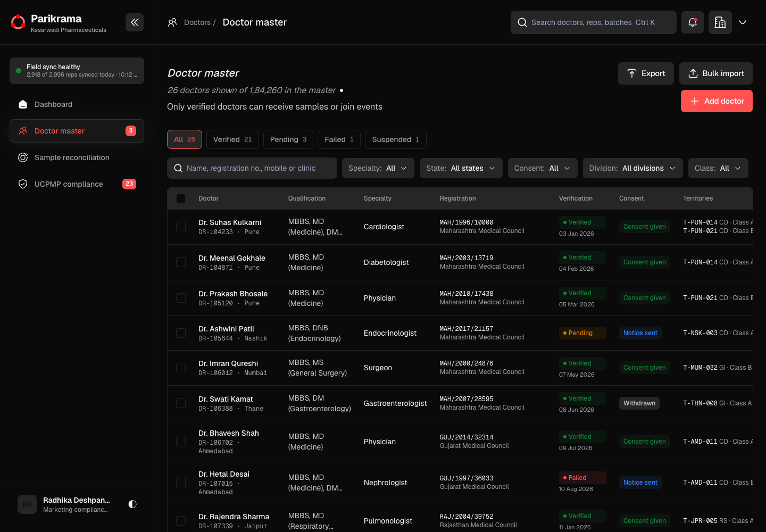Click the Sample reconciliation icon

[x=23, y=157]
